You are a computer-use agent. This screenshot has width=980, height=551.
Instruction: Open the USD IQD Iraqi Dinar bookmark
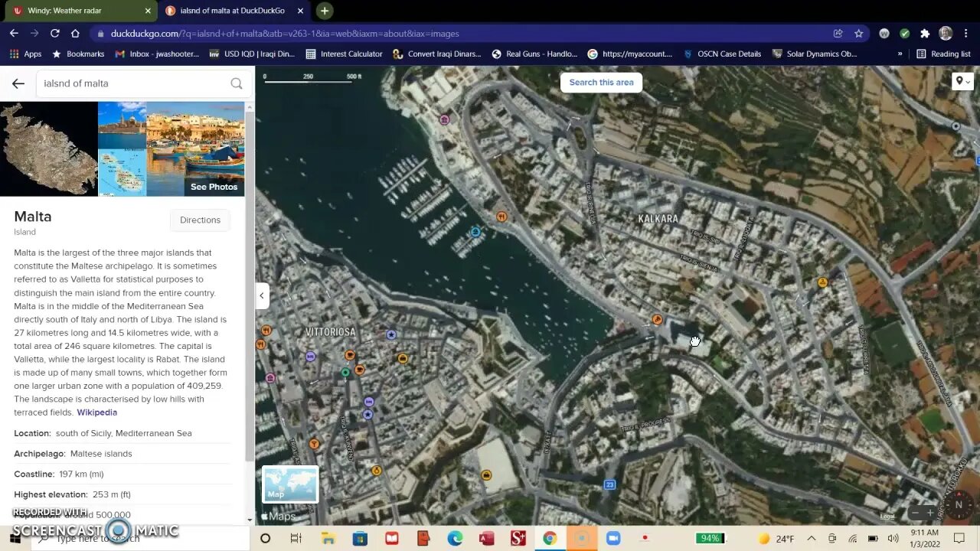click(252, 54)
